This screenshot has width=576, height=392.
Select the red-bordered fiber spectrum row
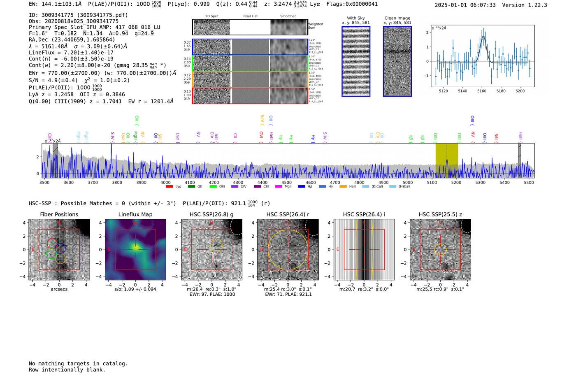pyautogui.click(x=250, y=95)
